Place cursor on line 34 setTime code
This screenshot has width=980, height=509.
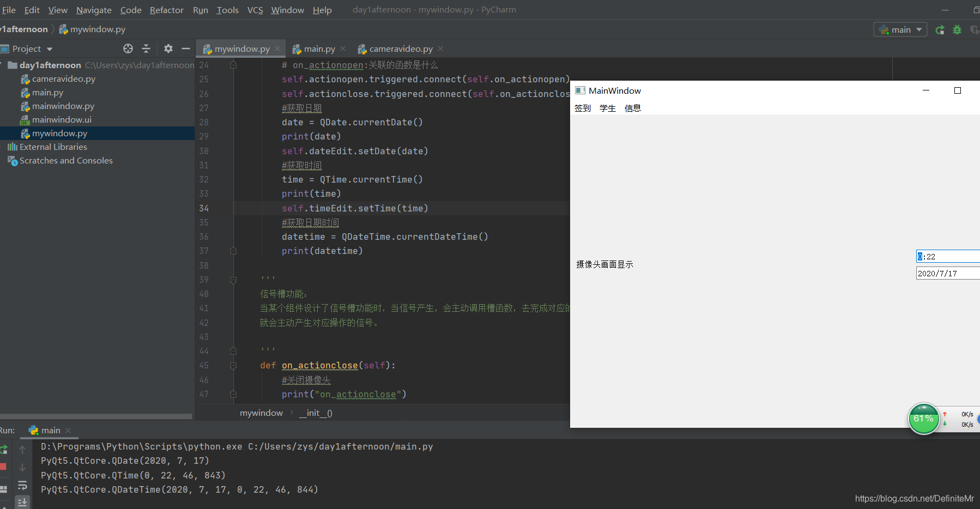click(x=355, y=208)
